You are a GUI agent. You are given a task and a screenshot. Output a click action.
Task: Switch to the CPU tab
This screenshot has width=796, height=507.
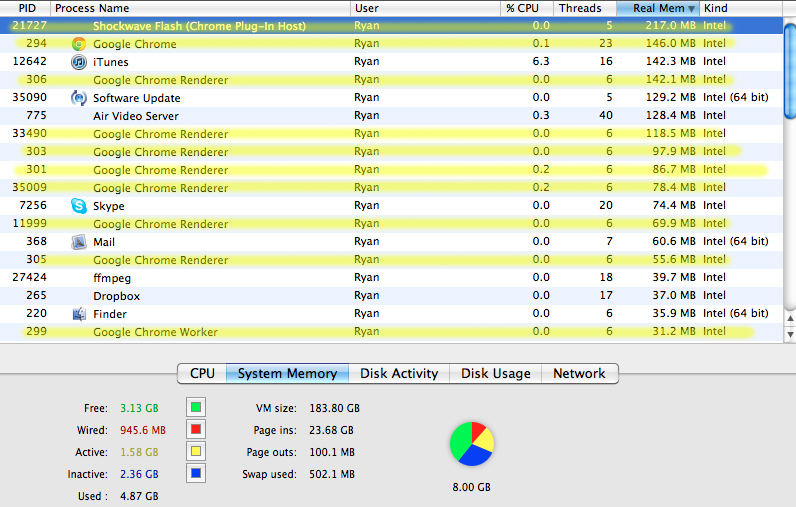pos(202,374)
